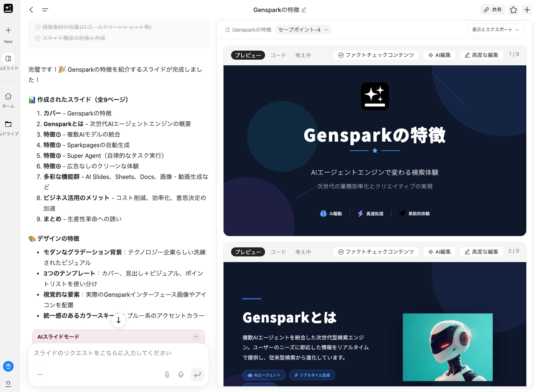Switch to コード tab on slide 1
This screenshot has width=535, height=392.
[278, 55]
